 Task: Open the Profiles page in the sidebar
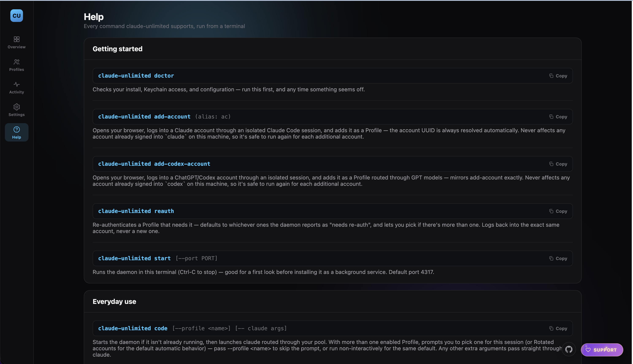(x=16, y=65)
